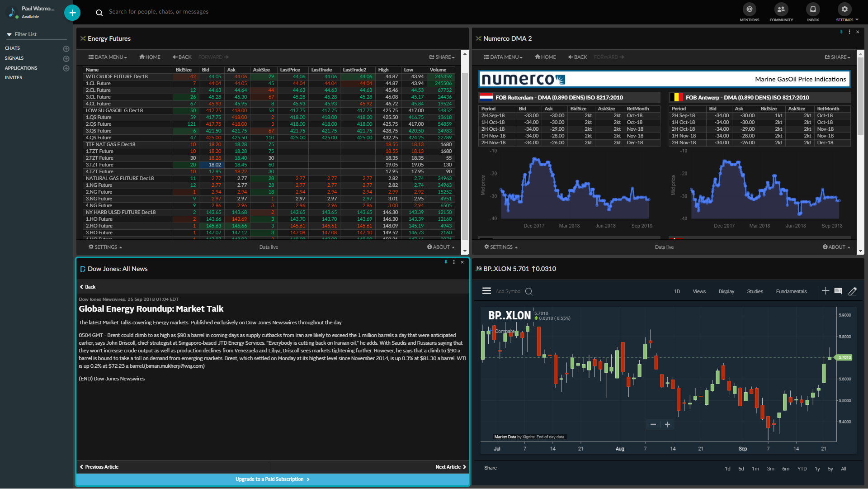This screenshot has height=489, width=868.
Task: Expand About at bottom of Energy Futures
Action: pyautogui.click(x=441, y=247)
